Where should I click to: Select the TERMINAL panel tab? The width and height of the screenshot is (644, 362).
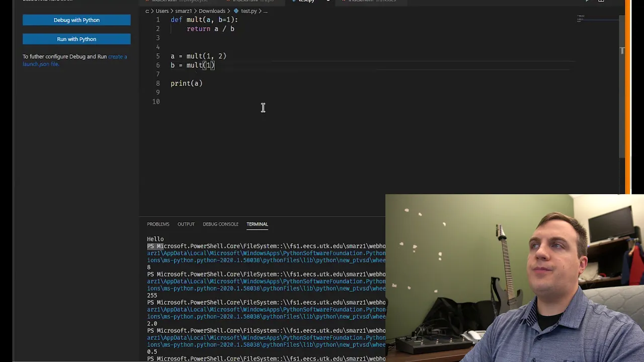pos(257,224)
